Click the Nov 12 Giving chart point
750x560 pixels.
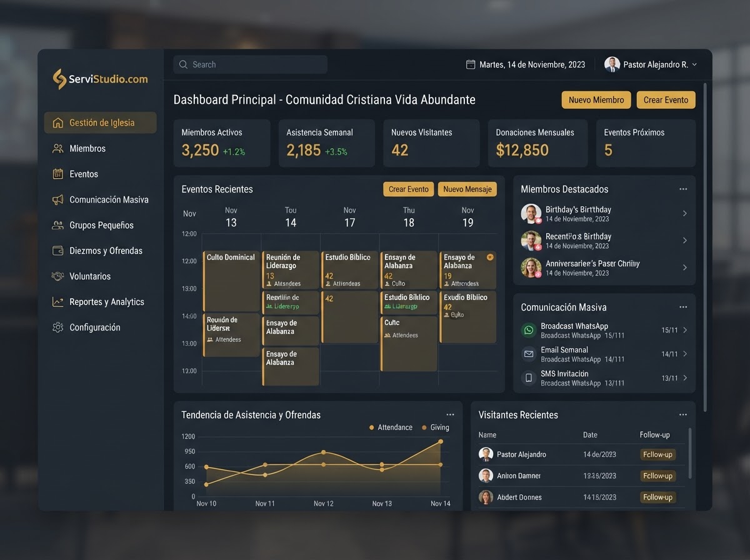pyautogui.click(x=323, y=464)
